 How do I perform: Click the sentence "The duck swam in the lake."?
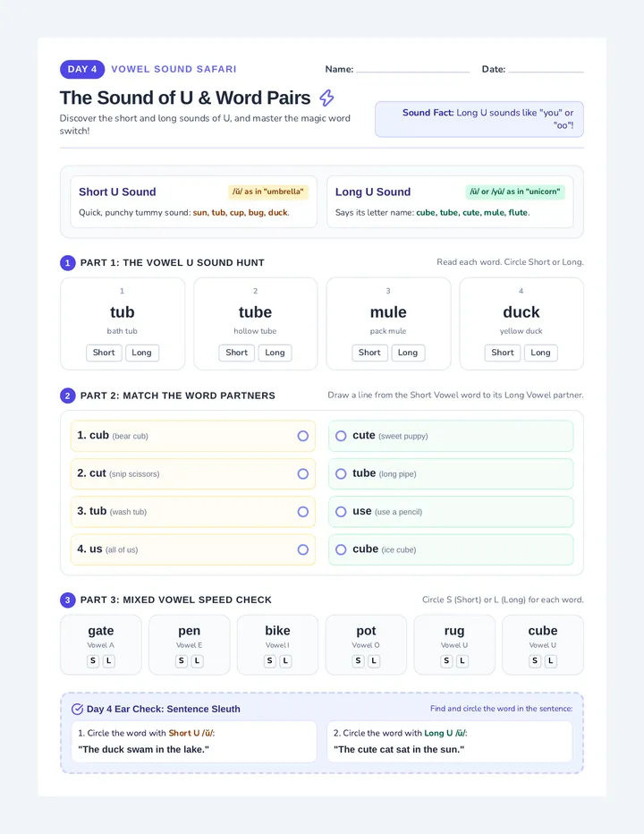pyautogui.click(x=144, y=749)
